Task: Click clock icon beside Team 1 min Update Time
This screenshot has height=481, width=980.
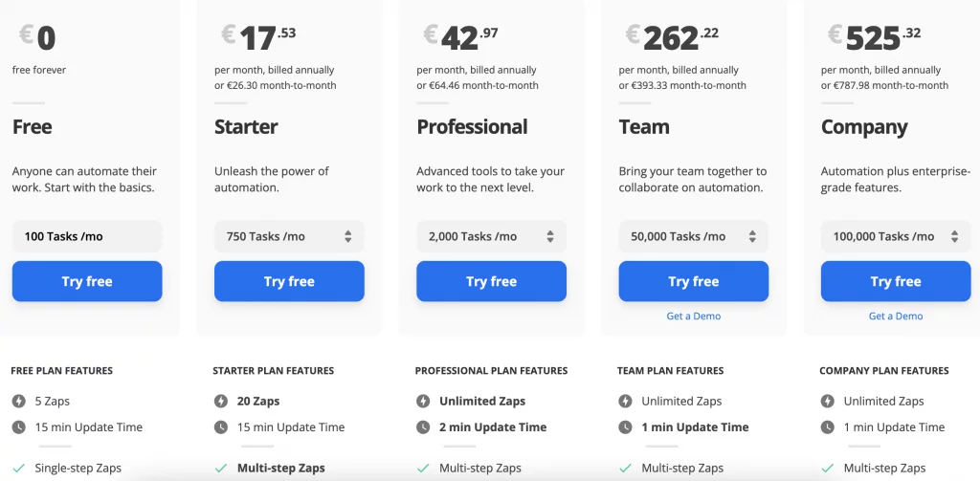Action: click(626, 427)
